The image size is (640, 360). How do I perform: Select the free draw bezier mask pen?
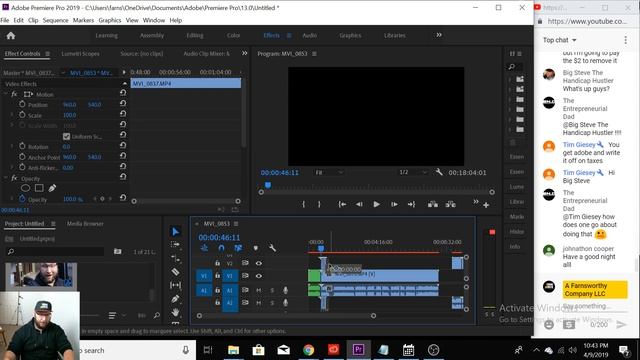coord(52,188)
